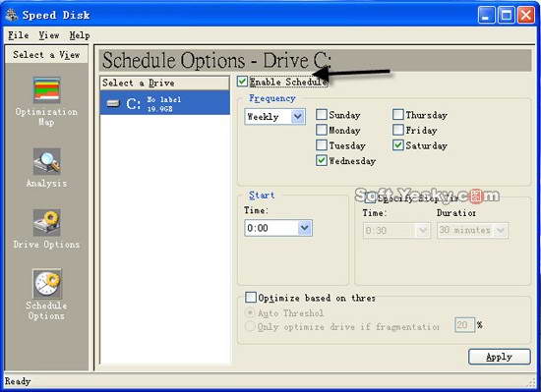Open the Optimization Map view icon
The image size is (541, 392).
click(x=46, y=90)
